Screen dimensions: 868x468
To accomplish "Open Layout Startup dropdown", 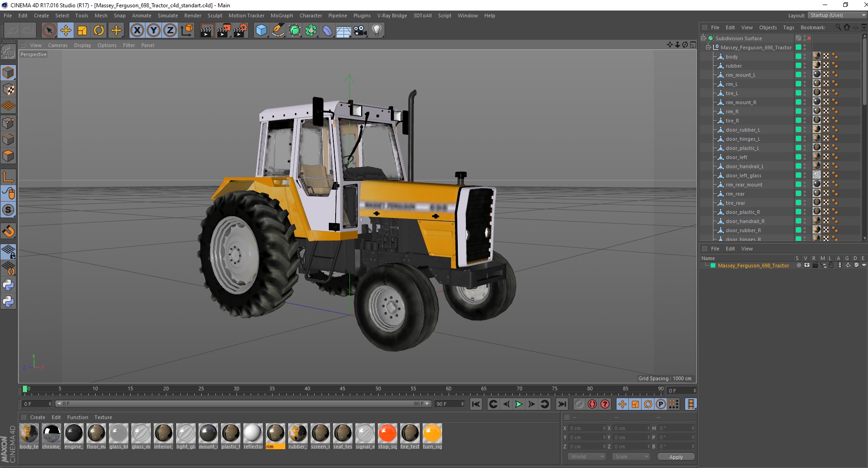I will tap(837, 15).
